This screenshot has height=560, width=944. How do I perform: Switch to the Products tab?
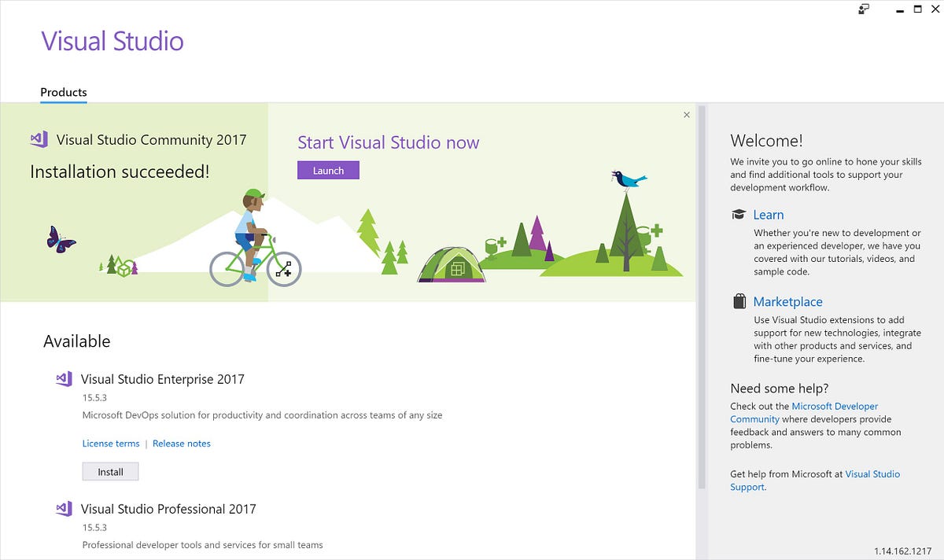63,92
